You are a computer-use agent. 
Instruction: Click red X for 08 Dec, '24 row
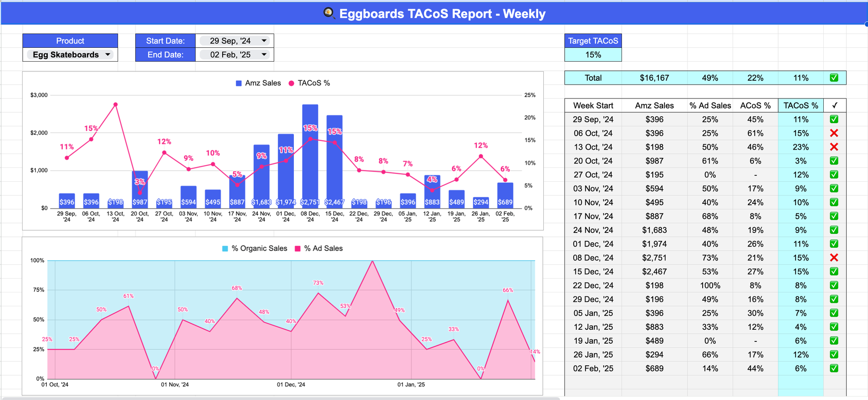click(x=834, y=258)
